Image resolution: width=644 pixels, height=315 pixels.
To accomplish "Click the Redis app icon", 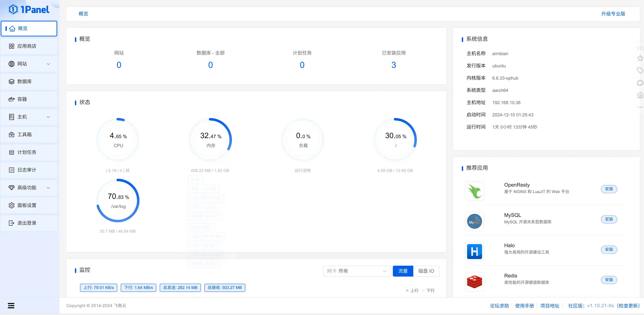I will click(x=474, y=282).
